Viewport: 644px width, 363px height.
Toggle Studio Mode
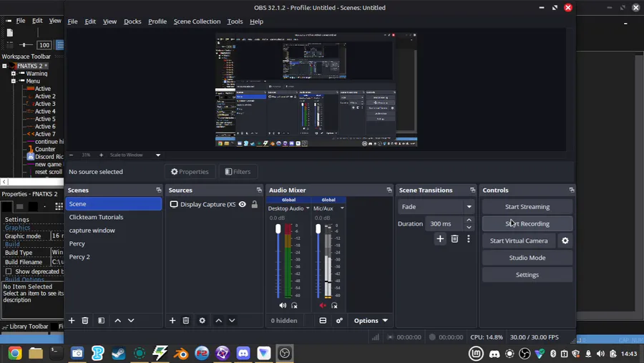point(527,258)
